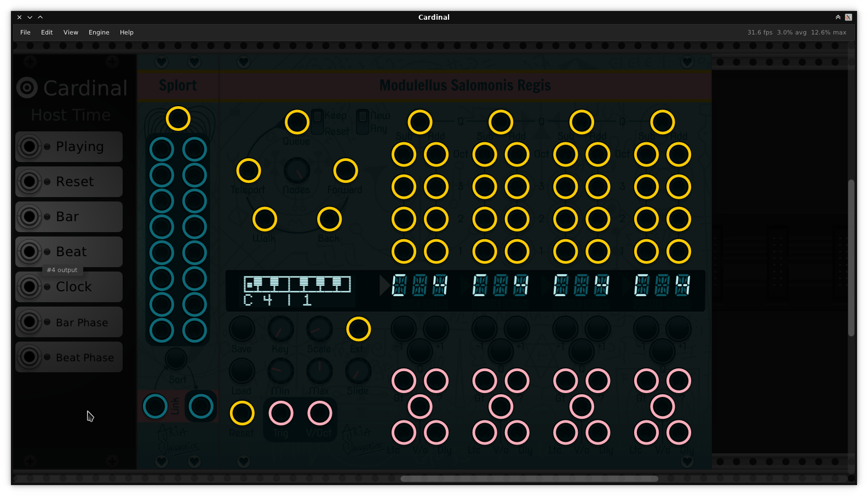
Task: Open the View menu
Action: [x=71, y=32]
